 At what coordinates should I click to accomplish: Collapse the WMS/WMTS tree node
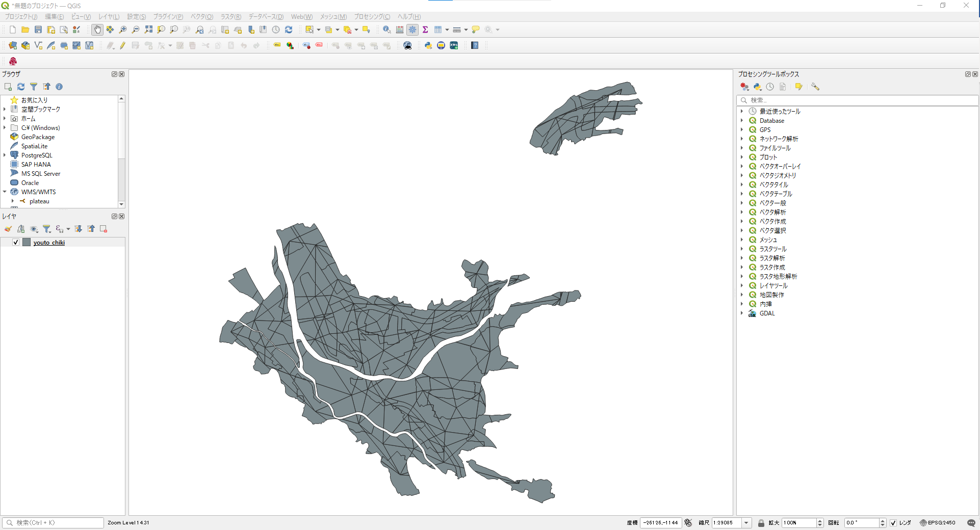(5, 192)
